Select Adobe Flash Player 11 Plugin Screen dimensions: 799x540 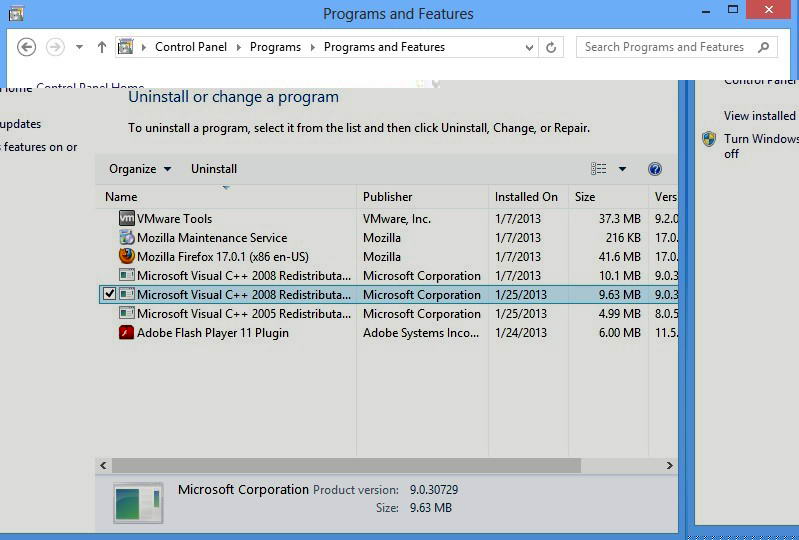(212, 333)
